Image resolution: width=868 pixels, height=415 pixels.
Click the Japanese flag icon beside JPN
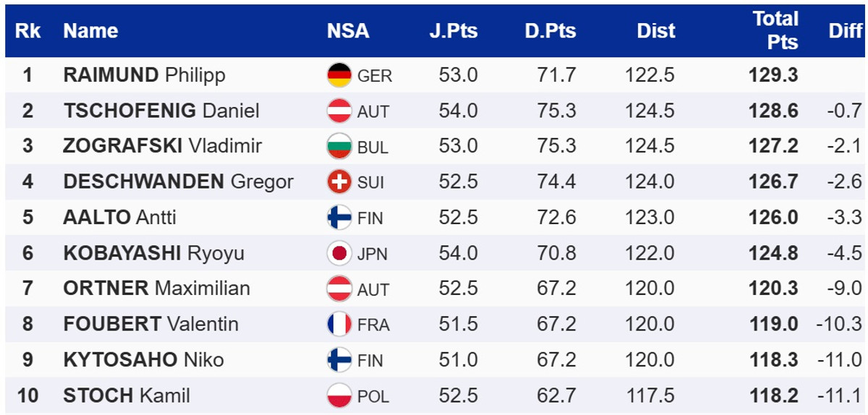click(x=339, y=253)
